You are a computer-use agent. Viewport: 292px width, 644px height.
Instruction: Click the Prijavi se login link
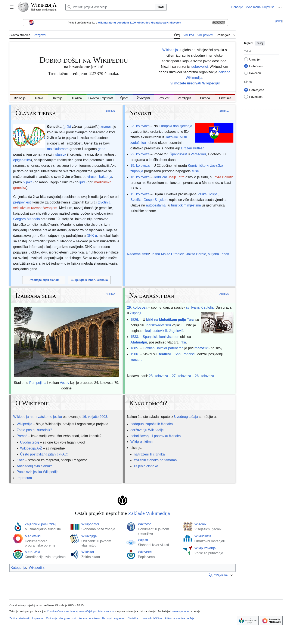coord(268,7)
